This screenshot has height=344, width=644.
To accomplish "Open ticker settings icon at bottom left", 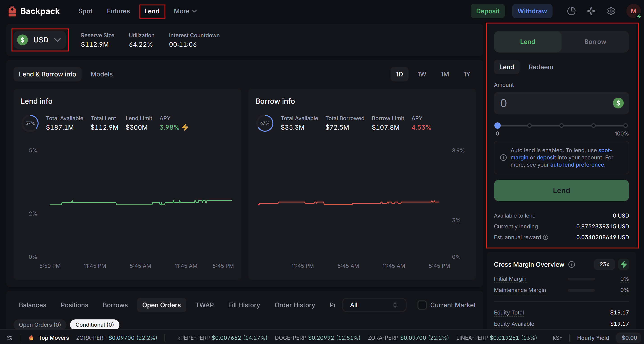I will 9,338.
